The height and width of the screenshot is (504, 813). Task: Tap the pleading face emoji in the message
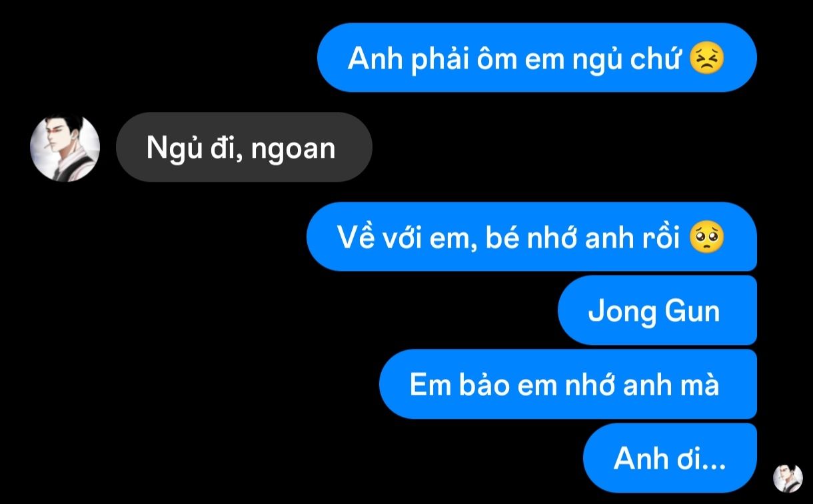click(x=707, y=238)
